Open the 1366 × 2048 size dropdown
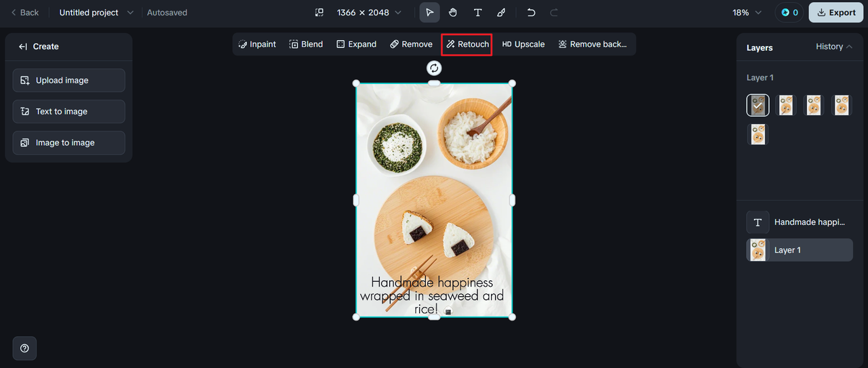The height and width of the screenshot is (368, 868). click(369, 12)
